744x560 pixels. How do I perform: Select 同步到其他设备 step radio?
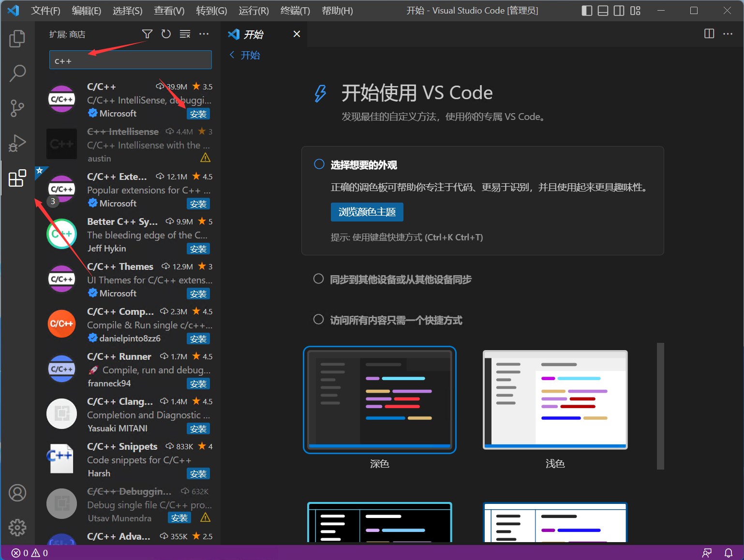318,279
